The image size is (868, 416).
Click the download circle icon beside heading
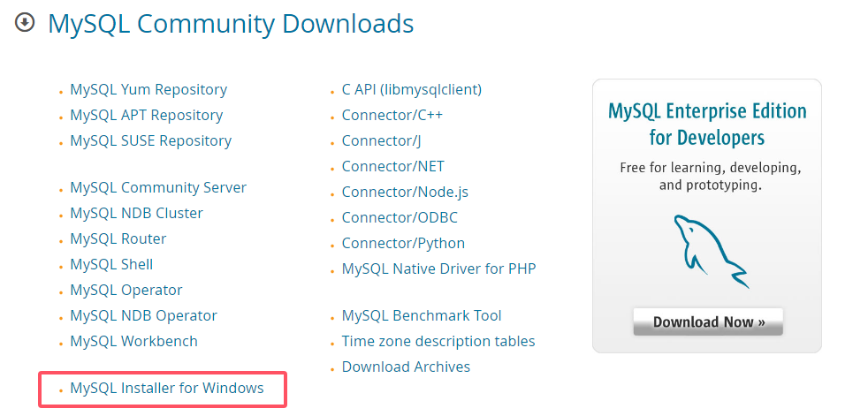click(x=25, y=23)
